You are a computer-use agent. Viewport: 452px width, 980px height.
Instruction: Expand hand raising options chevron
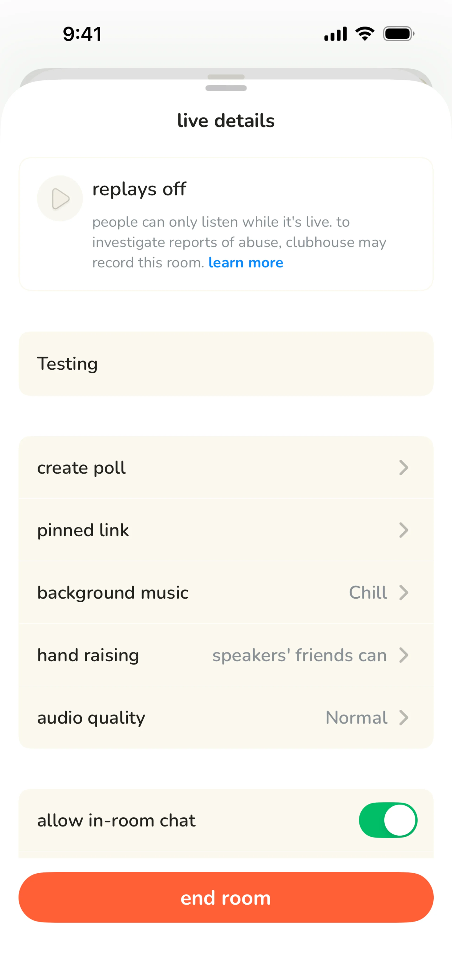403,655
